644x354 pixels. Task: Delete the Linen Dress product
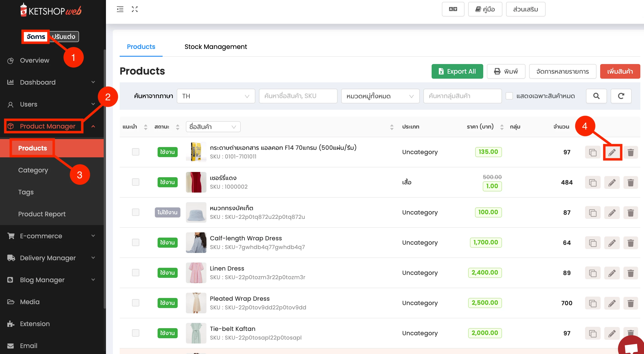tap(631, 273)
